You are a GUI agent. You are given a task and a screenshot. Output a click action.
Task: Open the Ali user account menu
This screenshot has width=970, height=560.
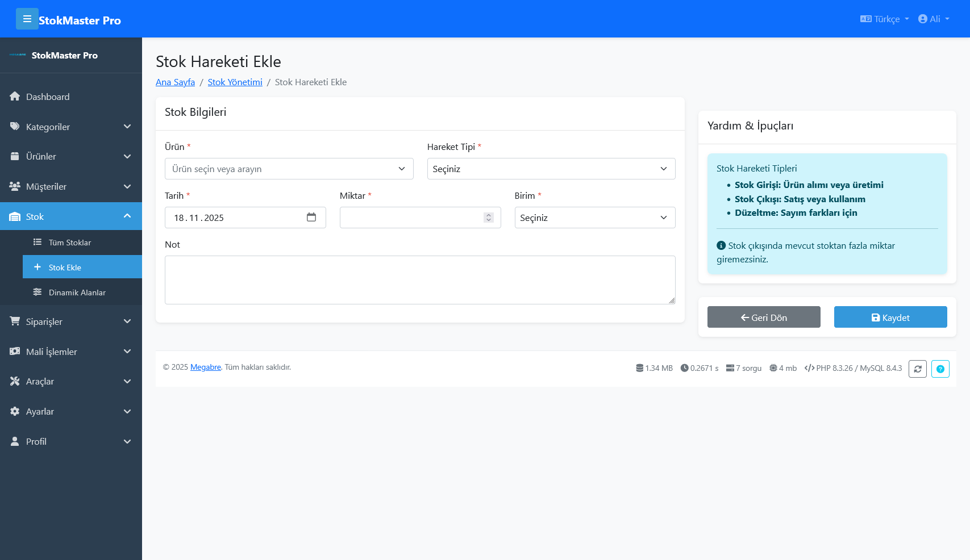934,19
